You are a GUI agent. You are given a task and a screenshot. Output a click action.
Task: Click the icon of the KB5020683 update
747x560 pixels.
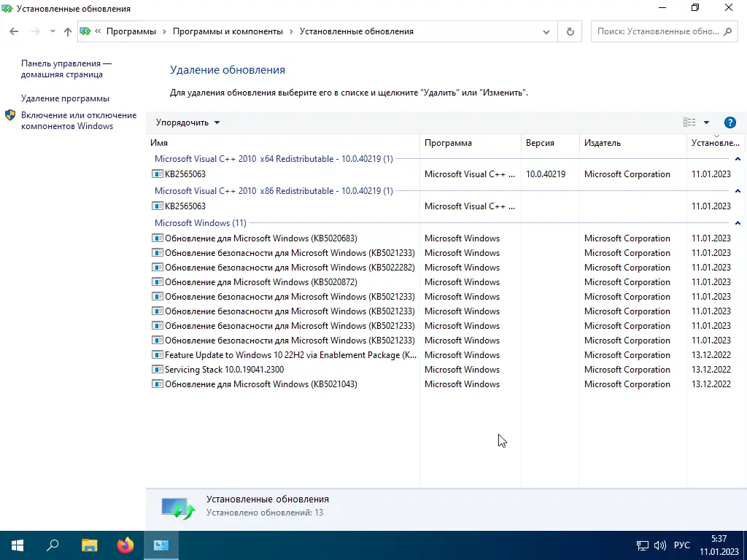pyautogui.click(x=158, y=238)
